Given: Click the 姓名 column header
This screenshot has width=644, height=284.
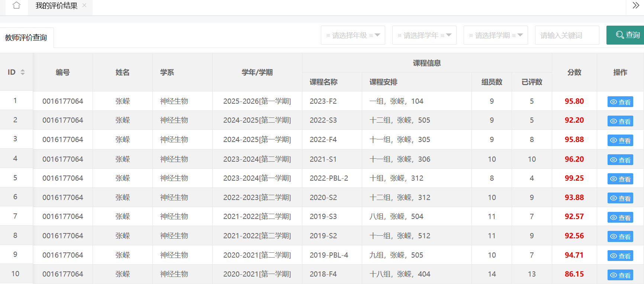Looking at the screenshot, I should tap(123, 72).
